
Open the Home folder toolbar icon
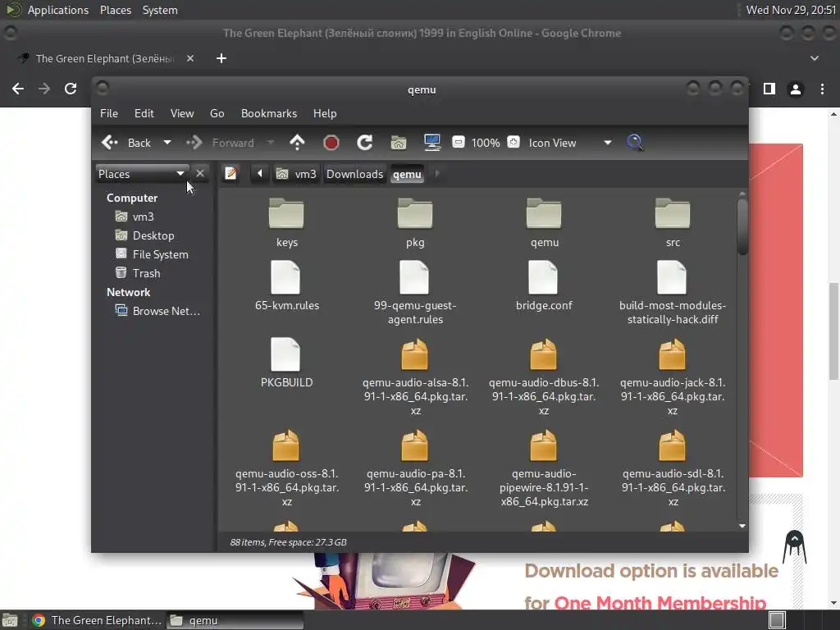(399, 143)
